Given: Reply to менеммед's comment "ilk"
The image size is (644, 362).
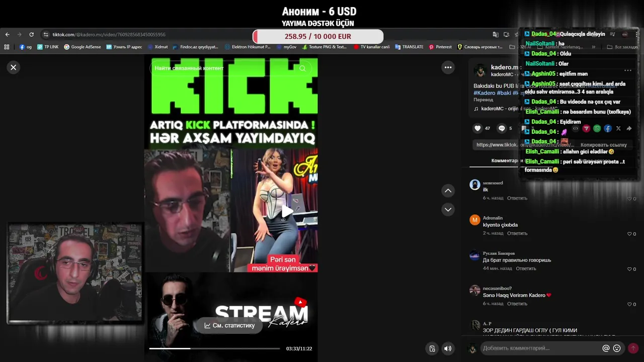Looking at the screenshot, I should (x=517, y=198).
